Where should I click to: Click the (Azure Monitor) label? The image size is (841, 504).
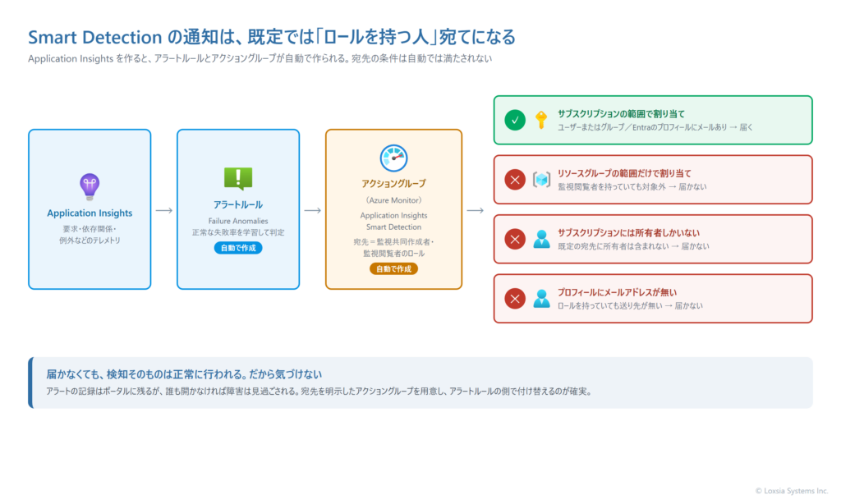pyautogui.click(x=393, y=200)
